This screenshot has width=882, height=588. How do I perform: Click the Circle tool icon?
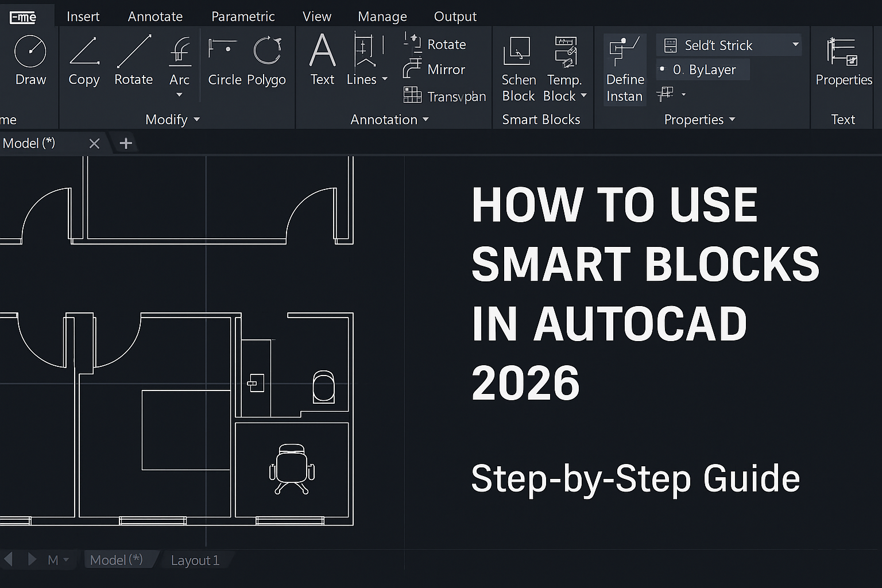tap(223, 50)
